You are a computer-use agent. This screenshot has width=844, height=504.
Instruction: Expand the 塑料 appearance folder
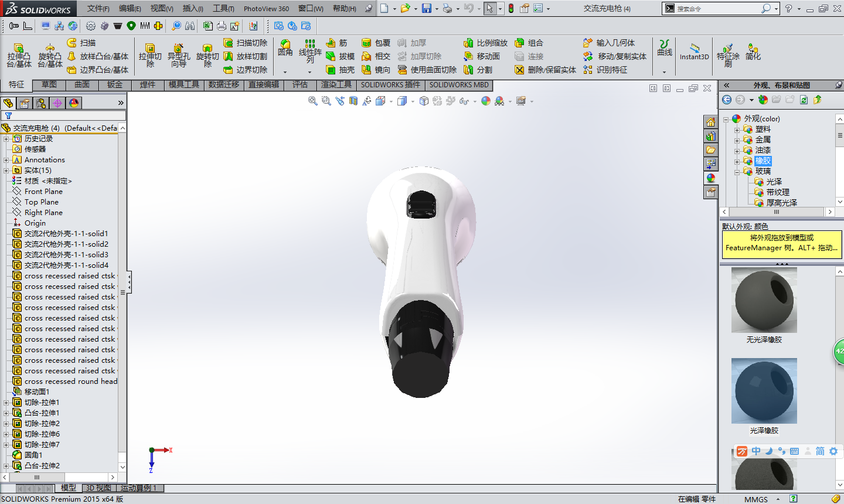point(737,129)
